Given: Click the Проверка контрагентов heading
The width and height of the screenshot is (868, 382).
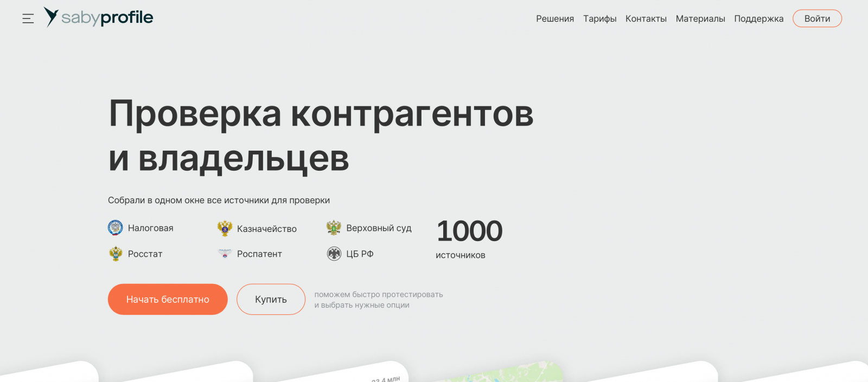Looking at the screenshot, I should (321, 114).
